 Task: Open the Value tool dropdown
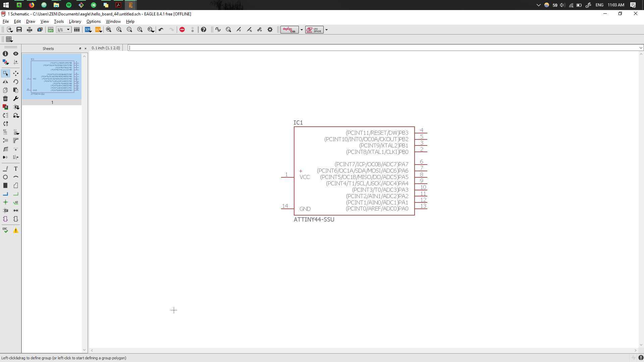16,132
